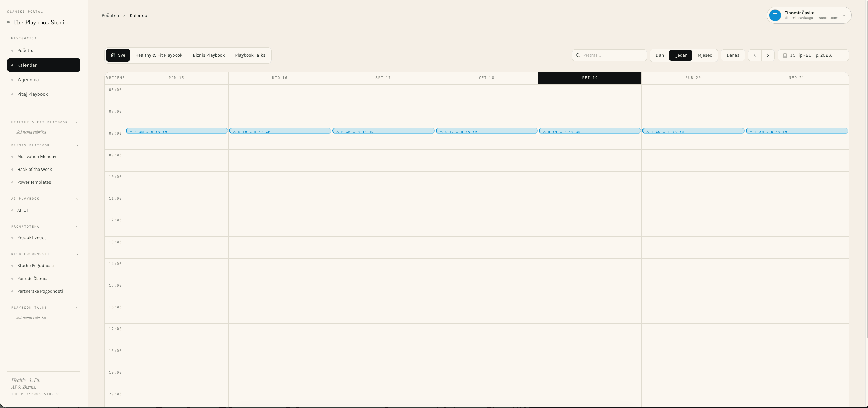Click Početna breadcrumb link
Screen dimensions: 868x408
tap(110, 16)
